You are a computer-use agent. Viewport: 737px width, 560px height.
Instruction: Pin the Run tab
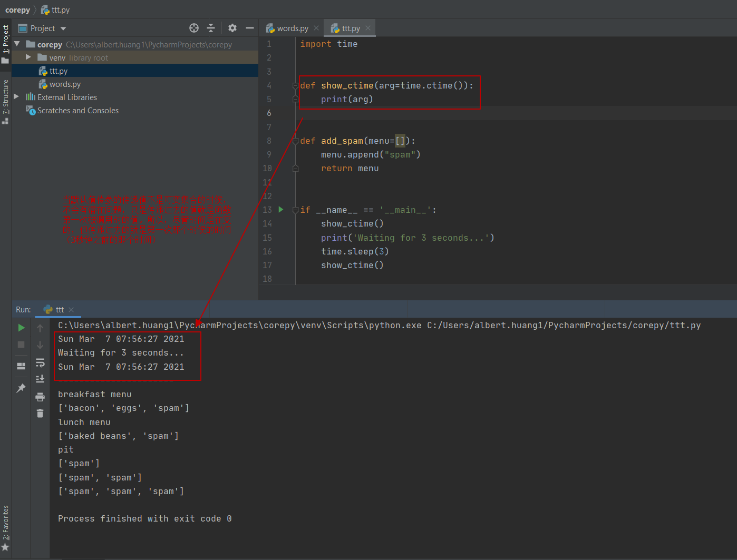coord(21,388)
